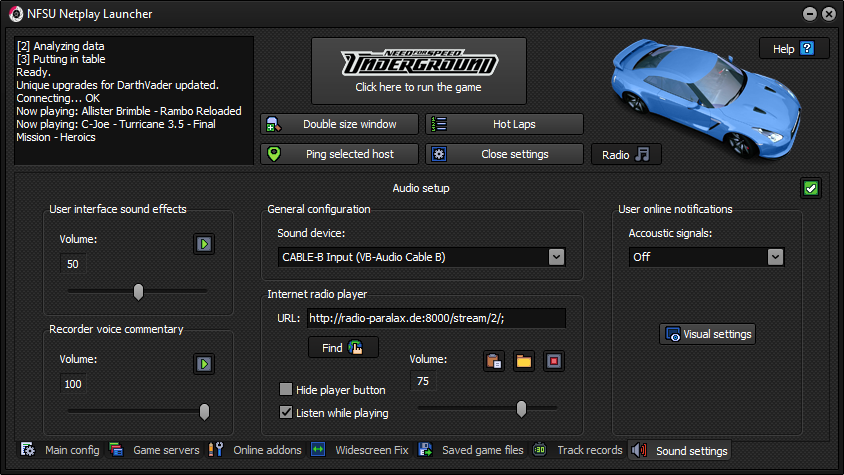Click the Double size window button
The height and width of the screenshot is (475, 844).
point(340,124)
